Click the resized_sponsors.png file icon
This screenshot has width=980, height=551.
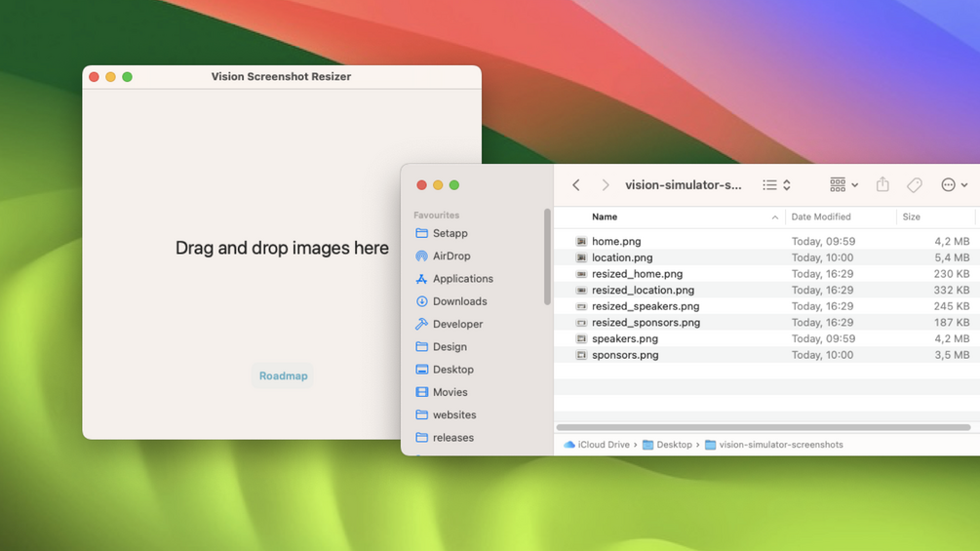581,323
